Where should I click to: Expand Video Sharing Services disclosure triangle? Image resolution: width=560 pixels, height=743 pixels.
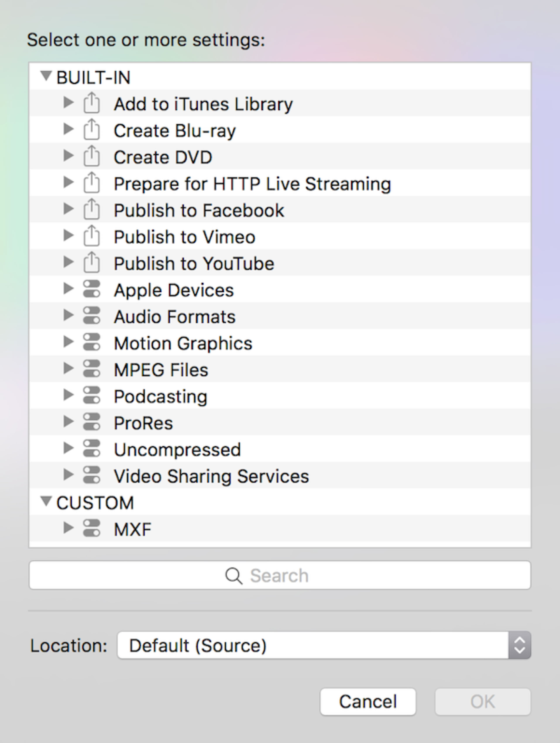[68, 475]
